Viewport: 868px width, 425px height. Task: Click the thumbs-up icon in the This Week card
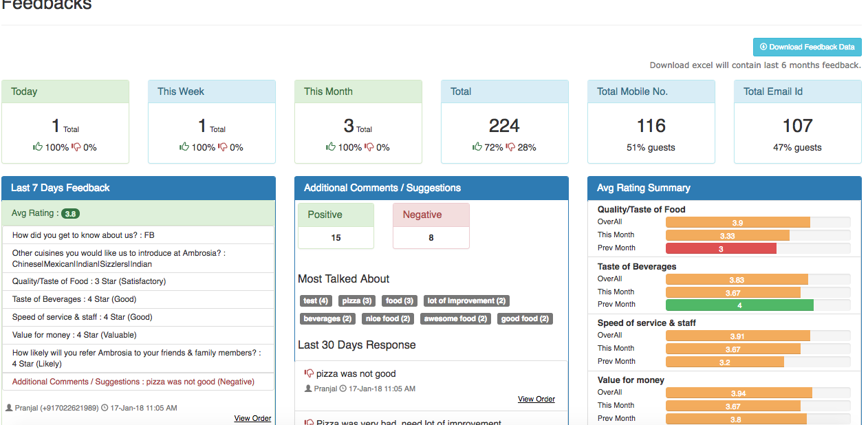pyautogui.click(x=182, y=146)
